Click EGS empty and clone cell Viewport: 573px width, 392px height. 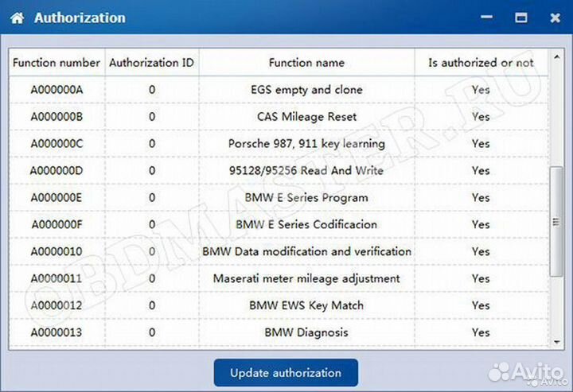(306, 90)
